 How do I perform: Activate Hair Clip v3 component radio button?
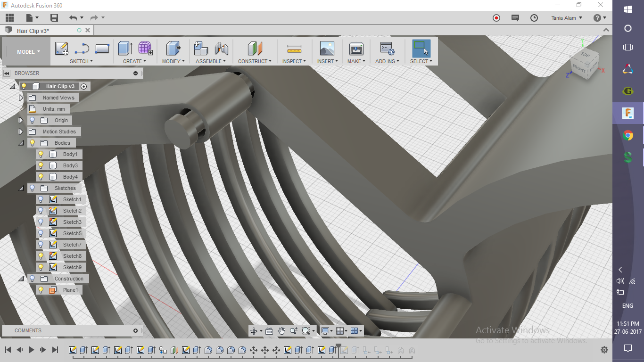click(84, 86)
